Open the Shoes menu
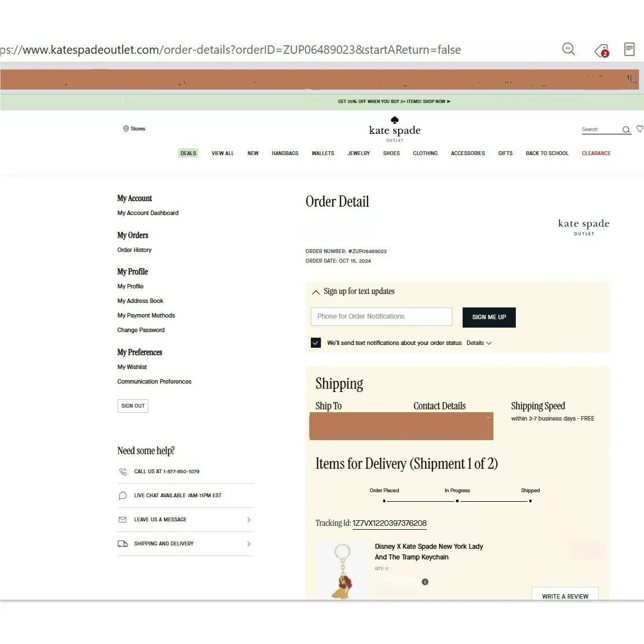Image resolution: width=644 pixels, height=644 pixels. coord(391,153)
